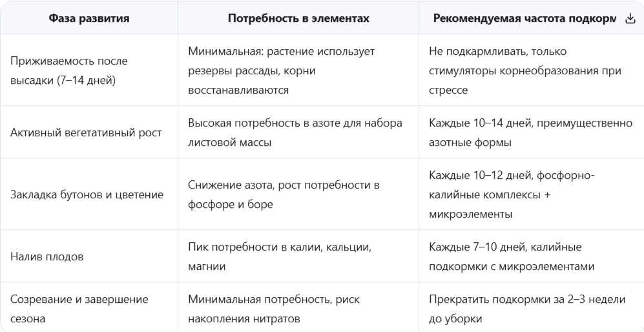Select the 'Фаза развития' column header

[x=88, y=18]
